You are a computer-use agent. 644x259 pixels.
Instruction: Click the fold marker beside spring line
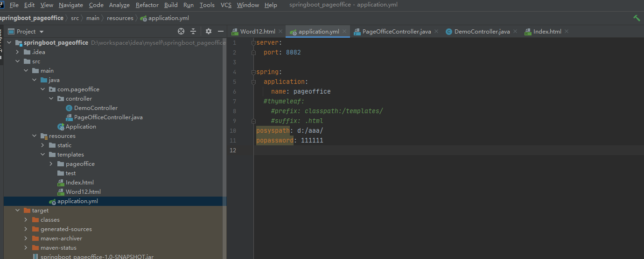(253, 72)
